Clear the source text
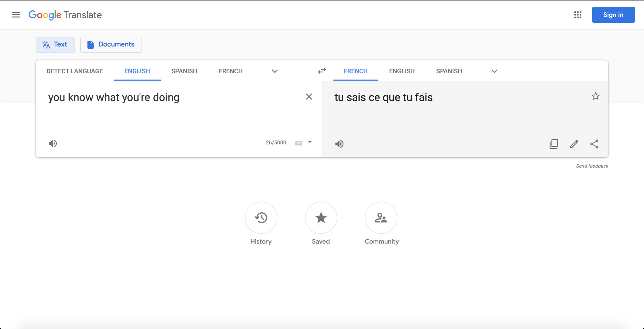 [x=309, y=97]
